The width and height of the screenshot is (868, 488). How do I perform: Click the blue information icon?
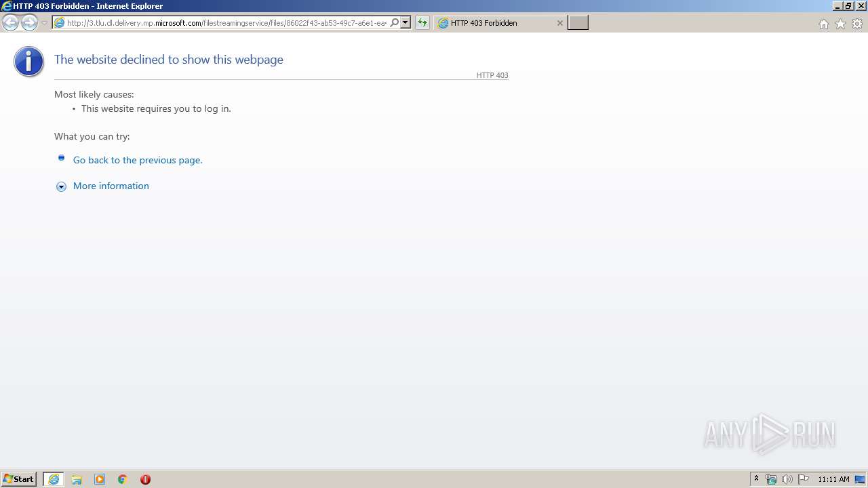tap(28, 62)
